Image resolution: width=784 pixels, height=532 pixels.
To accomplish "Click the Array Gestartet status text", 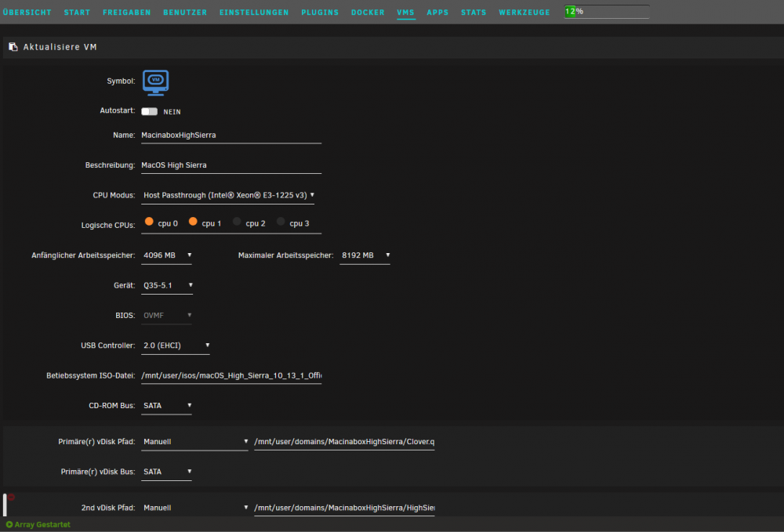I will pos(42,524).
